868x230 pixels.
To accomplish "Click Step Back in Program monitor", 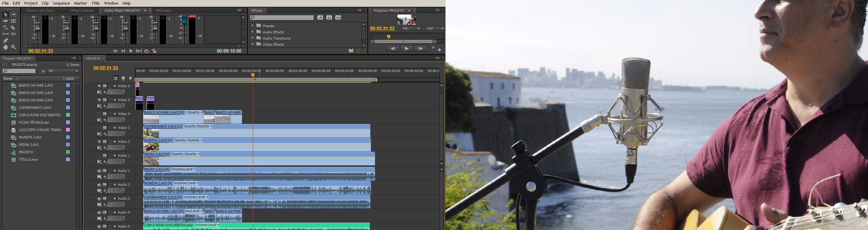I will 393,49.
